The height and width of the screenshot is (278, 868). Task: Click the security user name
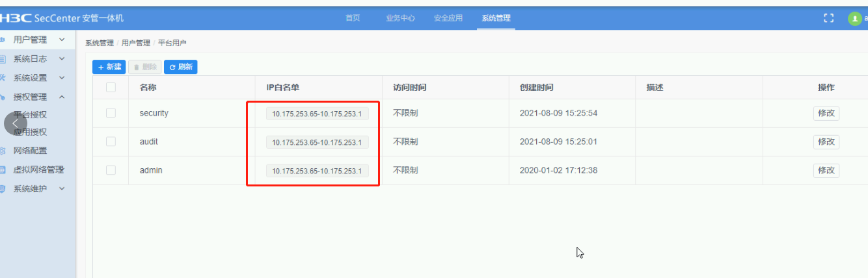[154, 113]
